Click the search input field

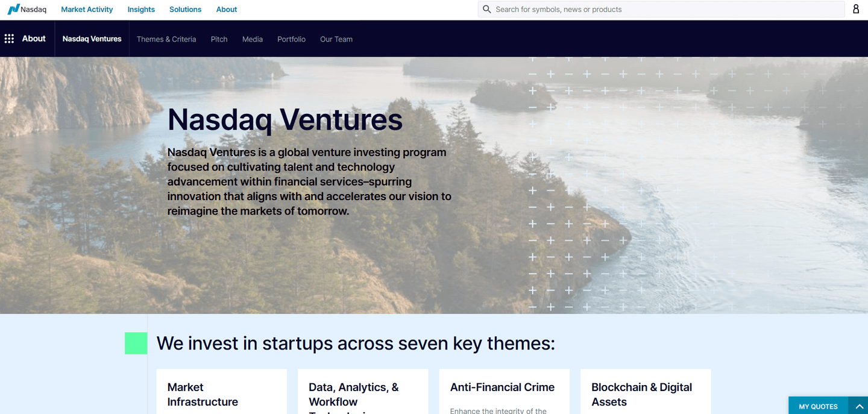point(603,9)
